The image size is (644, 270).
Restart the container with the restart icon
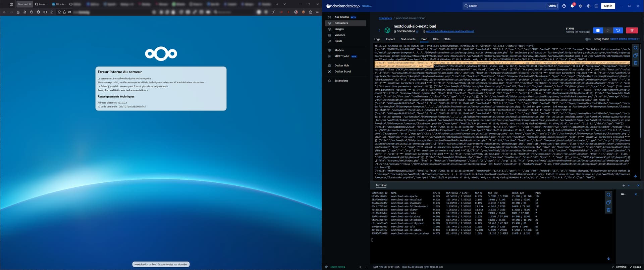click(x=618, y=30)
